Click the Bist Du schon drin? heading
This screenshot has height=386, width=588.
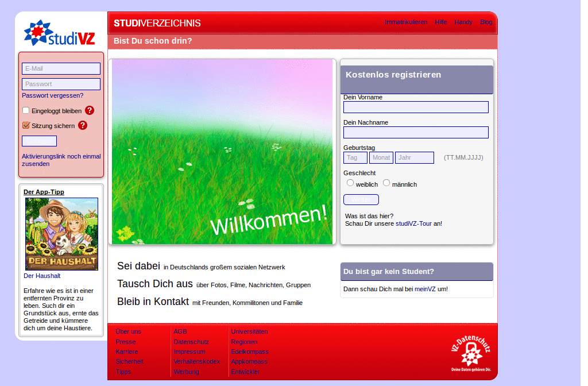(153, 41)
